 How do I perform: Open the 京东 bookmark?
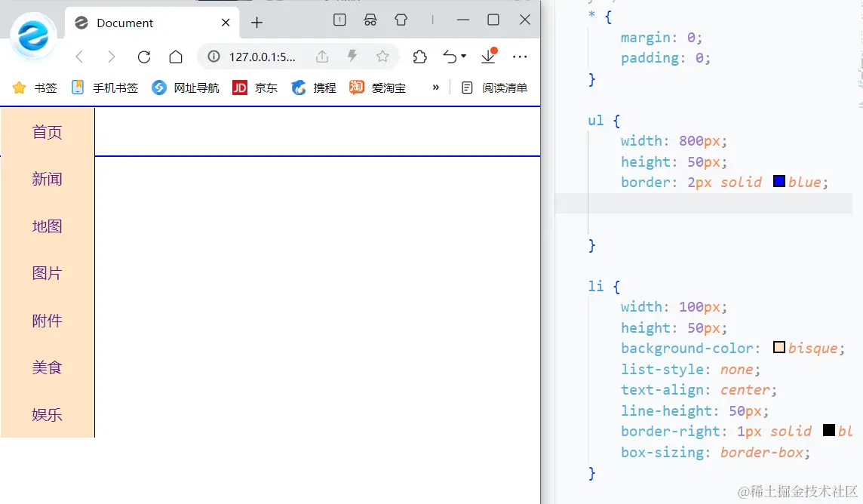click(x=255, y=88)
